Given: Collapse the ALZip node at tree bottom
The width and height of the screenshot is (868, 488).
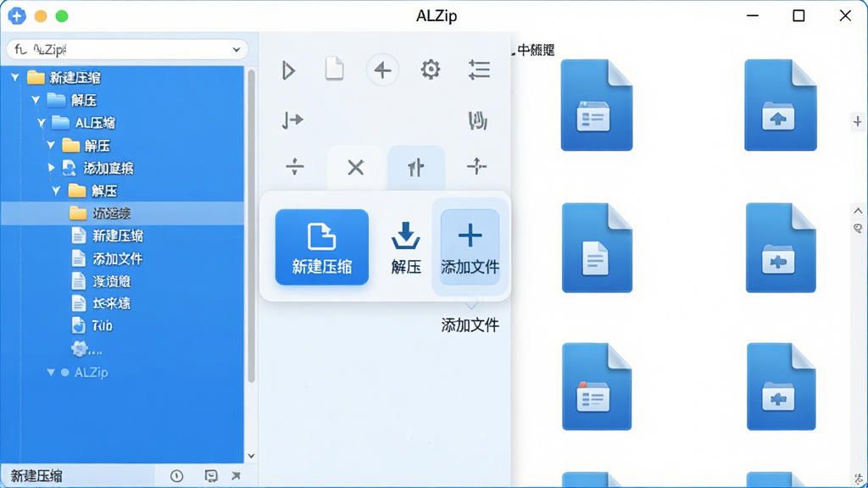Looking at the screenshot, I should [x=50, y=373].
